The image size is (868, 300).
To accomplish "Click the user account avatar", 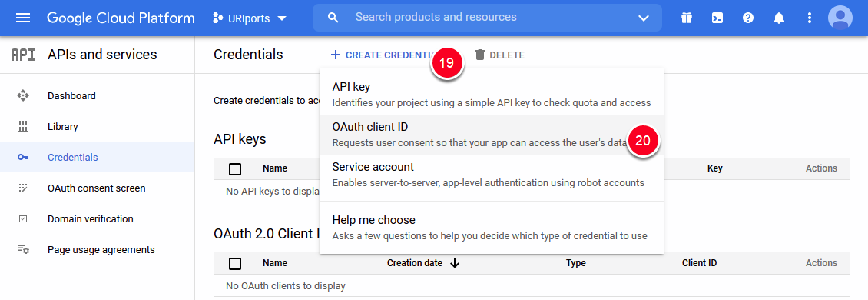I will click(x=840, y=18).
